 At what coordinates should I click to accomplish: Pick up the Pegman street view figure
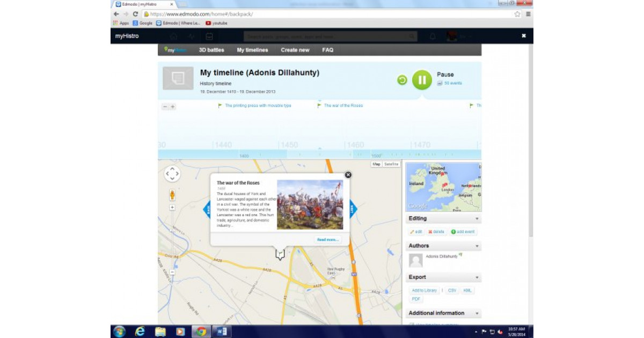tap(172, 195)
